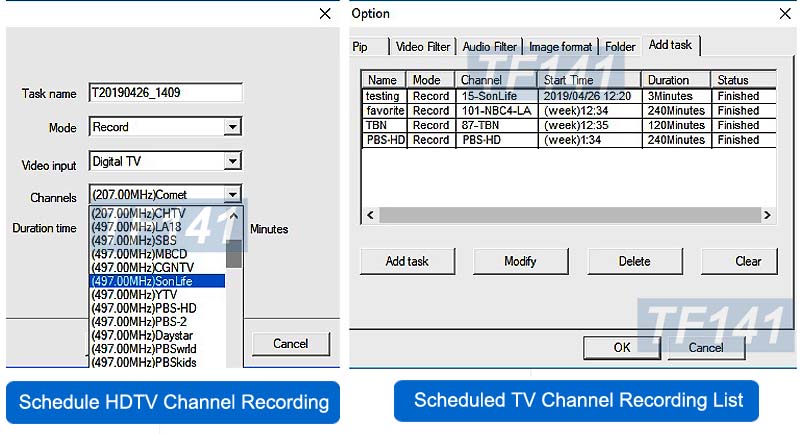Switch to the Folder tab
The image size is (800, 434).
620,47
